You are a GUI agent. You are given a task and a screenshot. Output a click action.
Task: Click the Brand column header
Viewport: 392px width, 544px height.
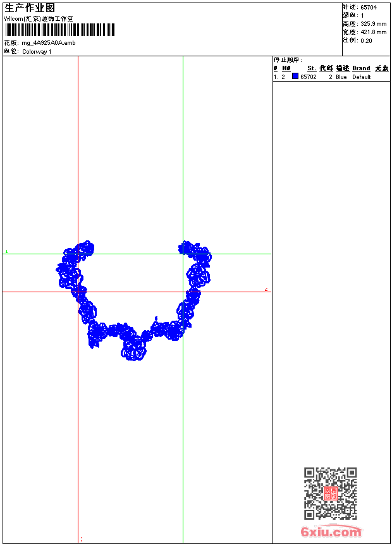[x=361, y=68]
